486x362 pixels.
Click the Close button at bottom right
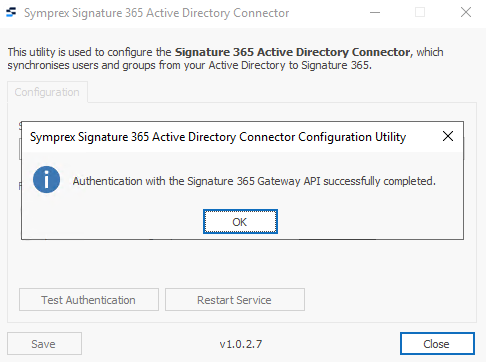pyautogui.click(x=437, y=344)
